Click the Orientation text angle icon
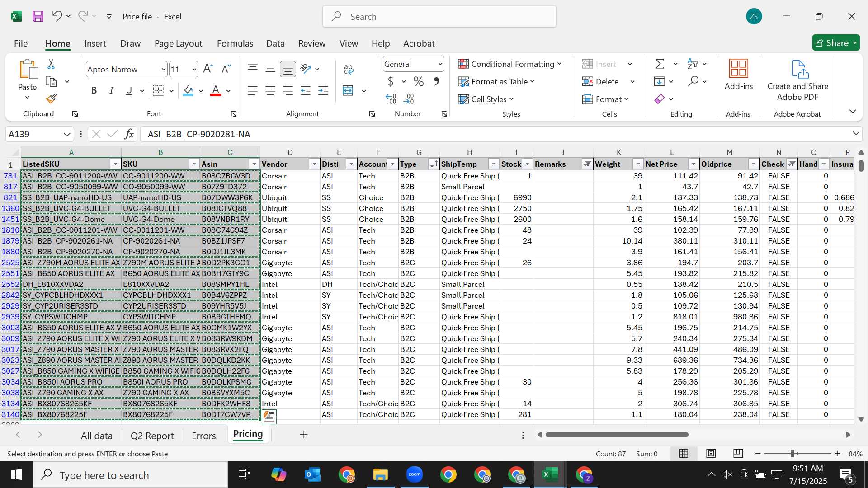Screen dimensions: 868x488 coord(306,69)
